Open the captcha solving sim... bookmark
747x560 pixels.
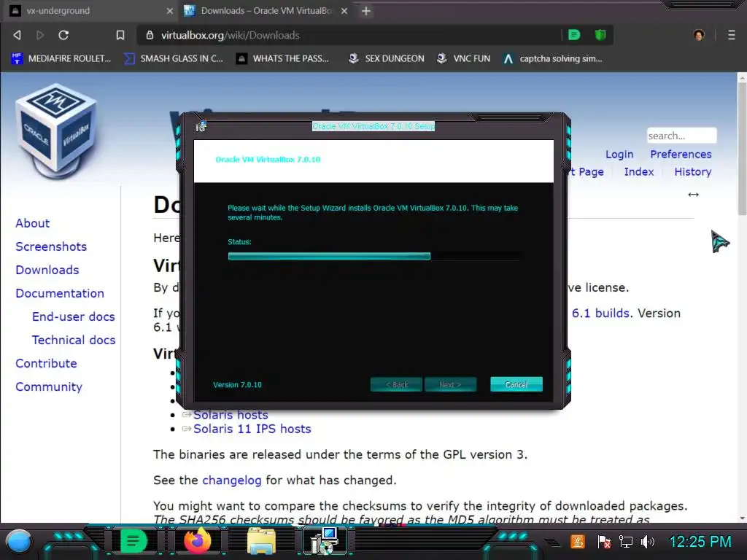553,58
